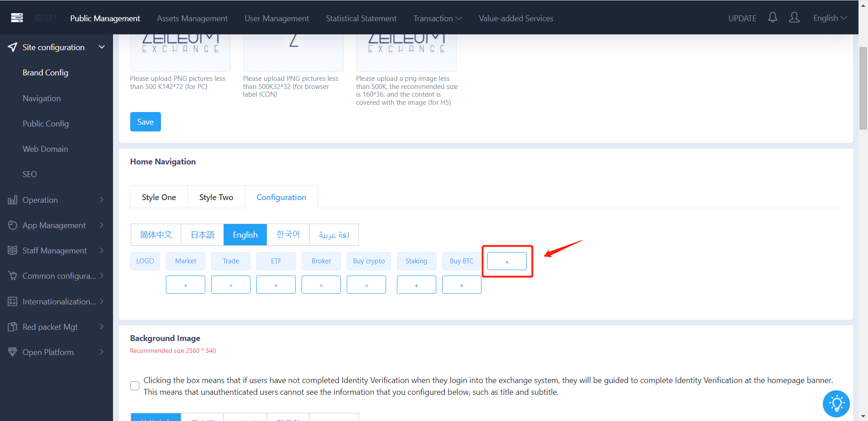Open the notifications bell icon
Viewport: 868px width, 421px height.
773,18
